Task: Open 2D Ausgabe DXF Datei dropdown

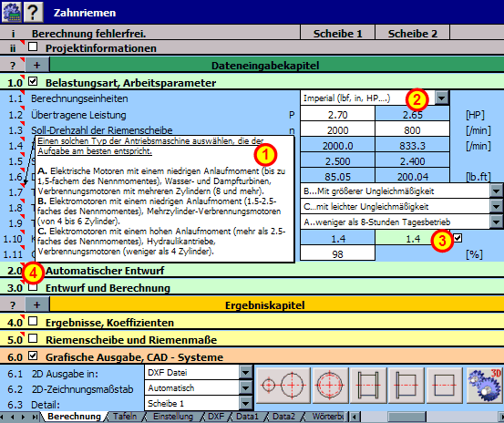Action: (245, 373)
